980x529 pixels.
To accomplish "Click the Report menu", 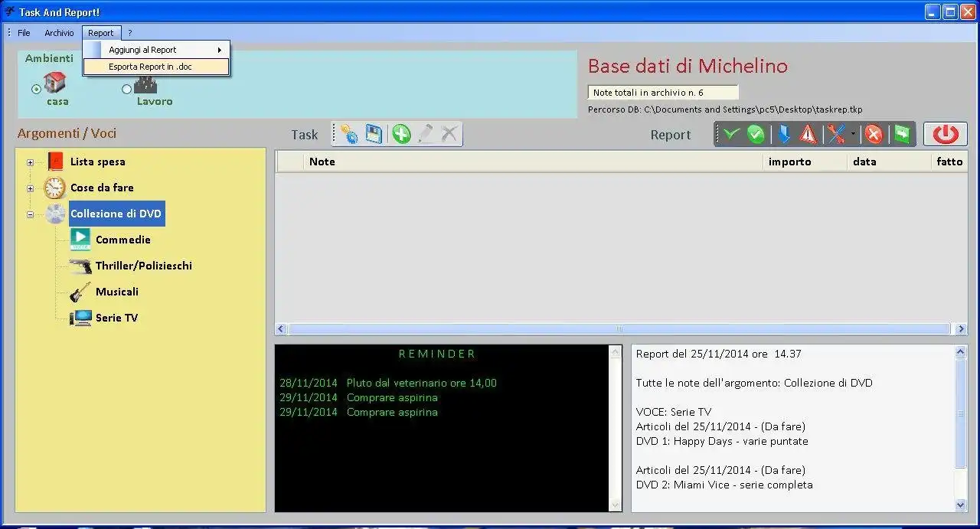I will (x=101, y=33).
